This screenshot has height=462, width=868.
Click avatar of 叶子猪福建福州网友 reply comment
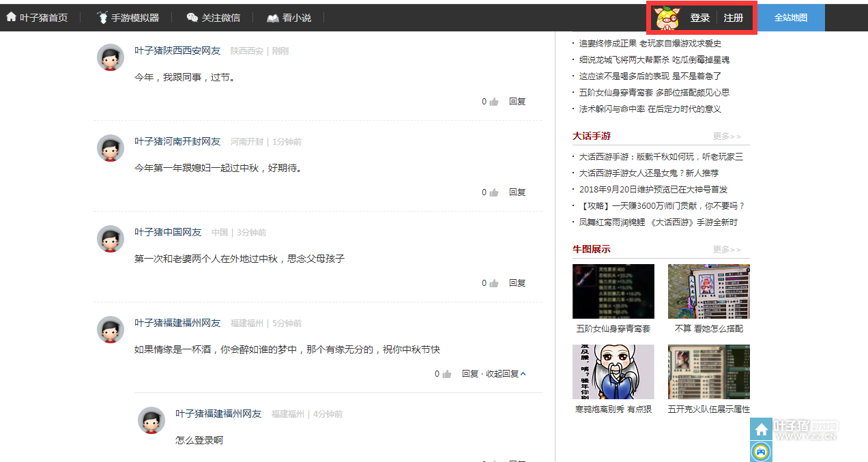(151, 420)
